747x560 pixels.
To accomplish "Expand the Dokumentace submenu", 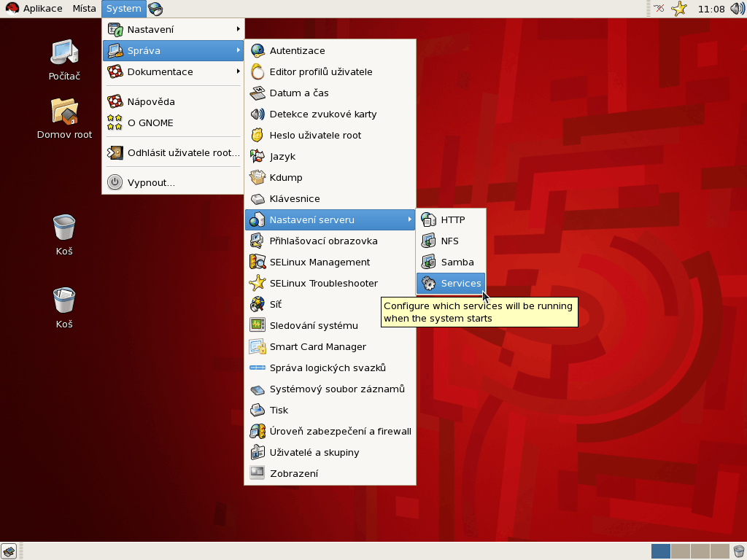I will 173,72.
